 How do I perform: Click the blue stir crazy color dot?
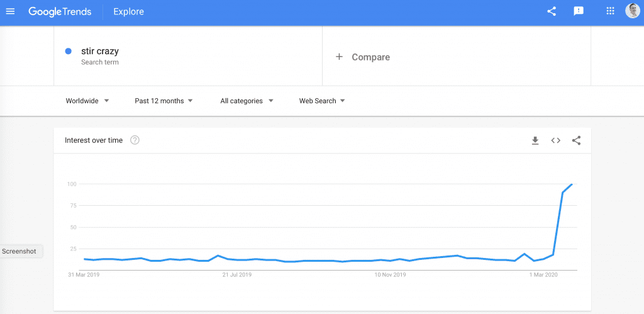tap(69, 52)
